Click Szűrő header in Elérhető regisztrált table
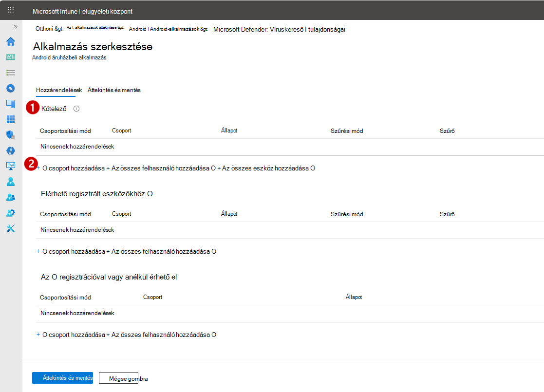The width and height of the screenshot is (544, 392). [x=447, y=214]
